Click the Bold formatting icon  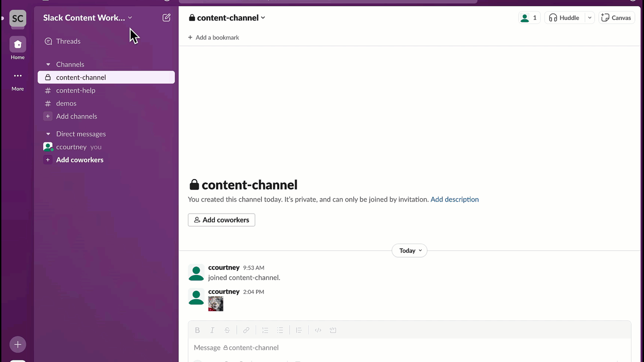click(x=197, y=330)
